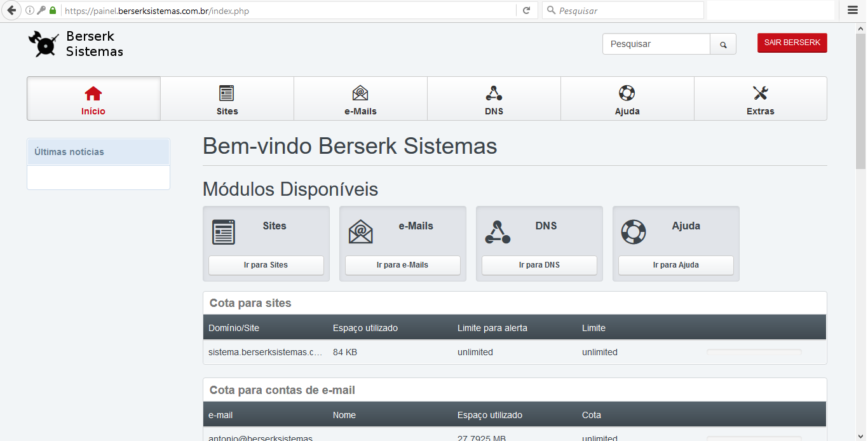Click the Ir para Sites button
The width and height of the screenshot is (868, 441).
[266, 265]
